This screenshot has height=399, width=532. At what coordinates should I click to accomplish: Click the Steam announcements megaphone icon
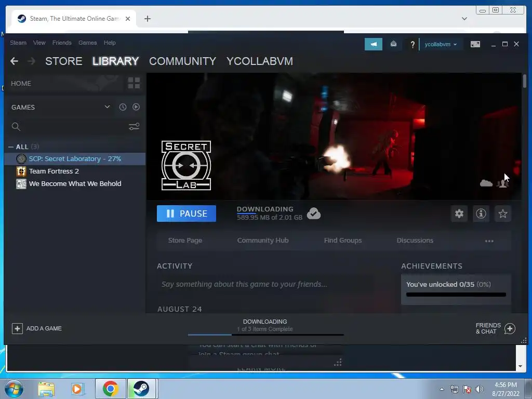pos(373,44)
